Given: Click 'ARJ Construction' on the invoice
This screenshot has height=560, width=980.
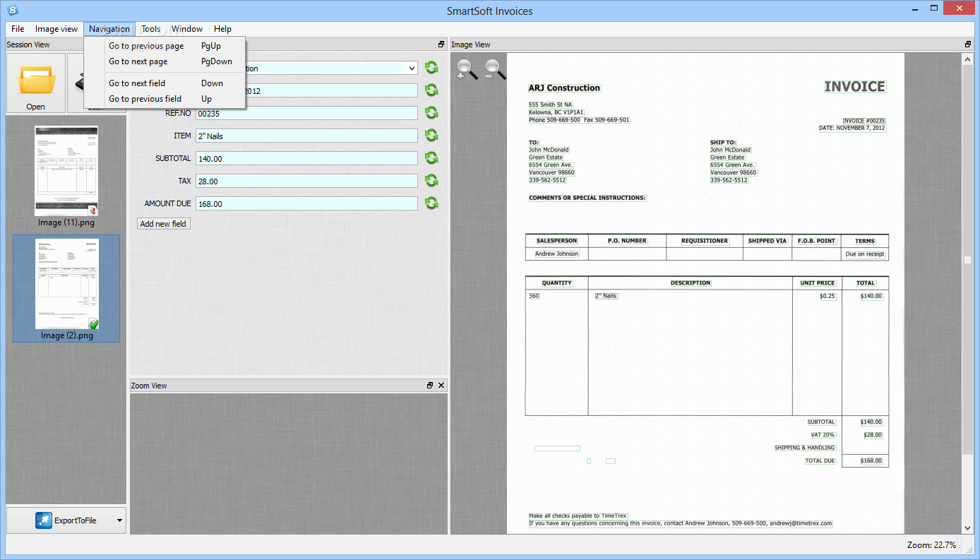Looking at the screenshot, I should pos(564,88).
